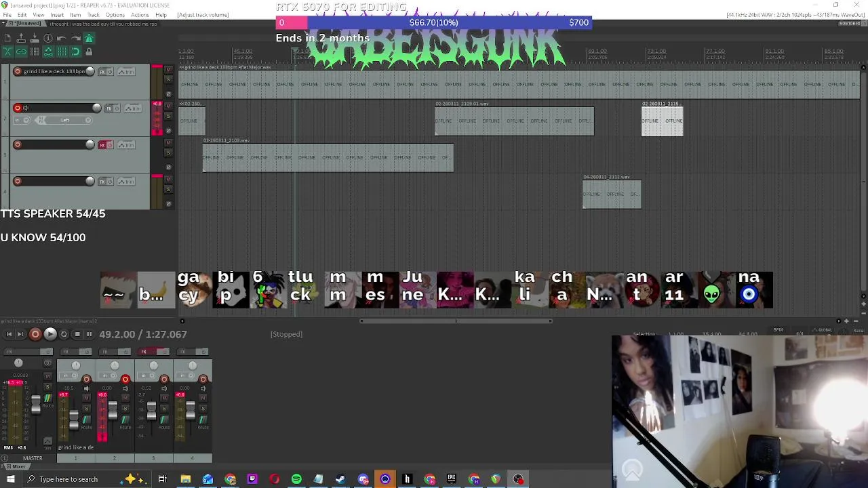Go to project end transport button

(x=20, y=334)
